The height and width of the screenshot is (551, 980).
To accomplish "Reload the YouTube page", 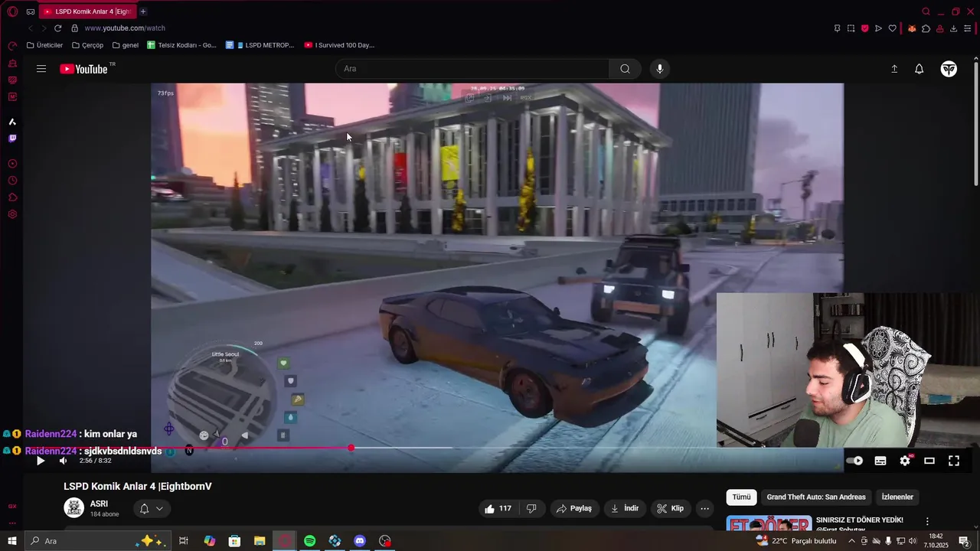I will tap(57, 28).
